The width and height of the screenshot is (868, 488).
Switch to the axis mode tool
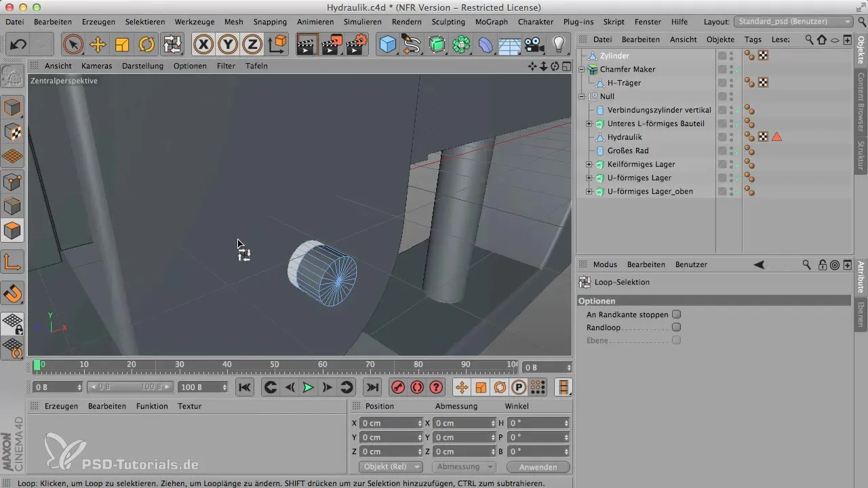point(13,262)
